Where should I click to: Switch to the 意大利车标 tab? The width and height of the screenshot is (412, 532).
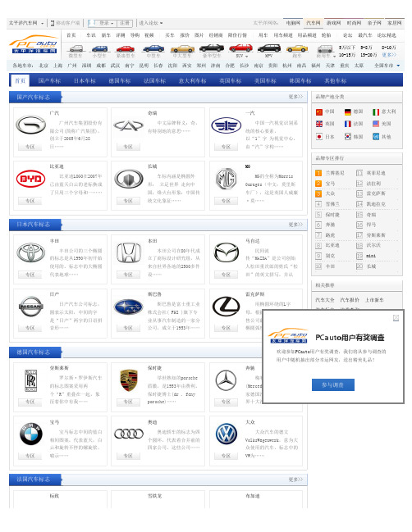pyautogui.click(x=192, y=81)
